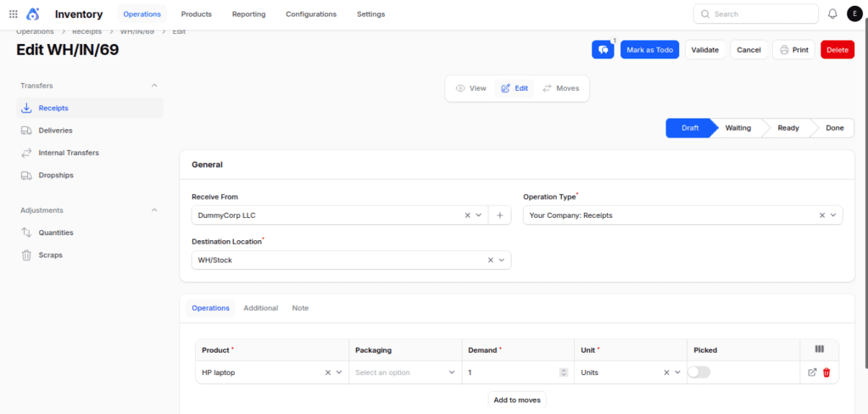The width and height of the screenshot is (868, 414).
Task: Open the Operations top menu
Action: point(142,14)
